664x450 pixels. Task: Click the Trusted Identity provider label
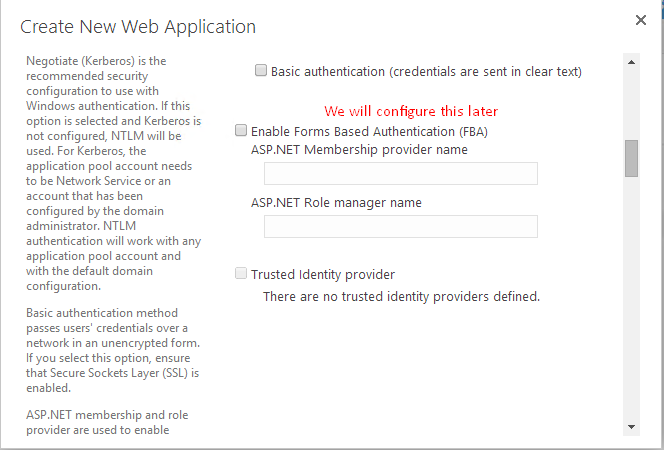pyautogui.click(x=323, y=275)
